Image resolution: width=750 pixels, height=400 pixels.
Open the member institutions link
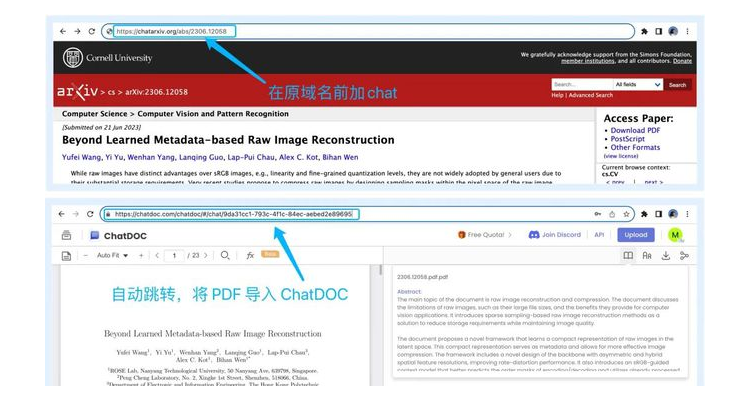pyautogui.click(x=587, y=61)
